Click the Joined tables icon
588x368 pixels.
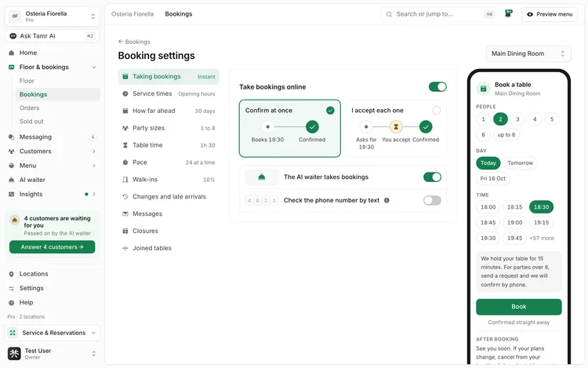(125, 248)
